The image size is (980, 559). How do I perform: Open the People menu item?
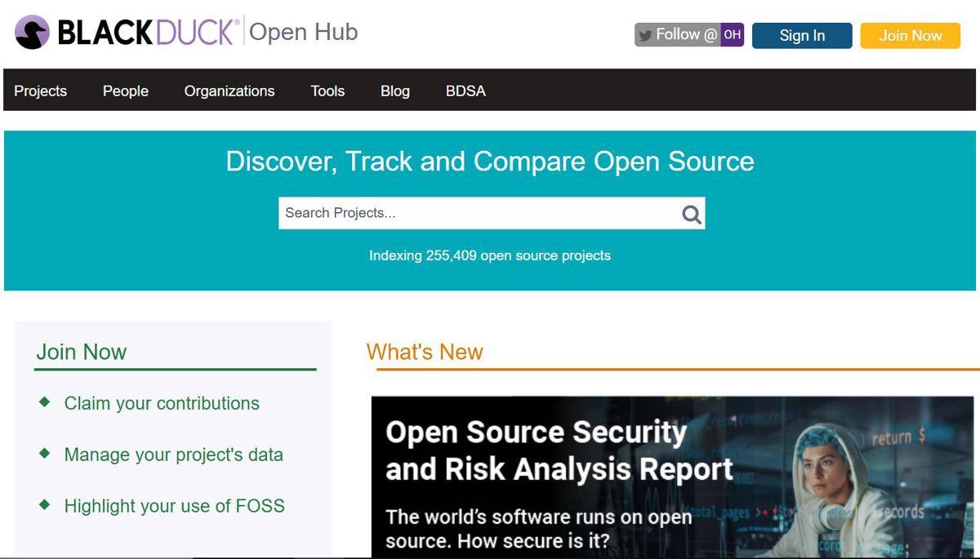[x=126, y=91]
